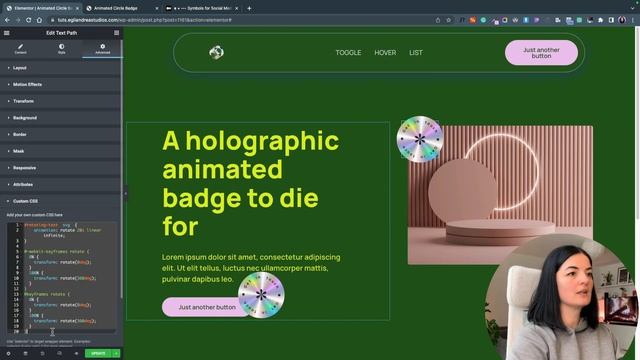Click the orange extension icon in toolbar
This screenshot has height=360, width=640.
473,20
